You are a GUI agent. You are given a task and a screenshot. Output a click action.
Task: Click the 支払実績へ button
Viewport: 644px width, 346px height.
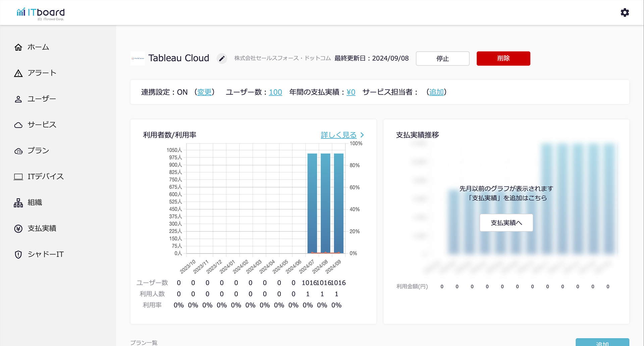tap(506, 223)
